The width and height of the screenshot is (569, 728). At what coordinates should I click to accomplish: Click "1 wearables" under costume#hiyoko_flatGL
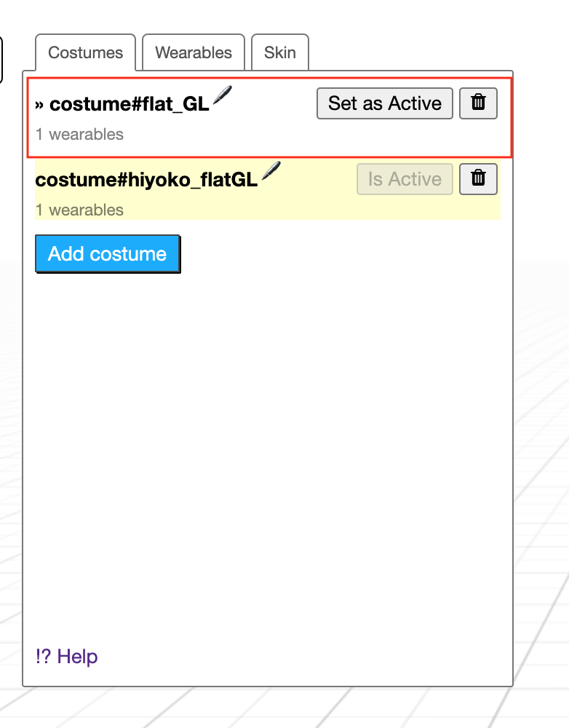pyautogui.click(x=79, y=210)
